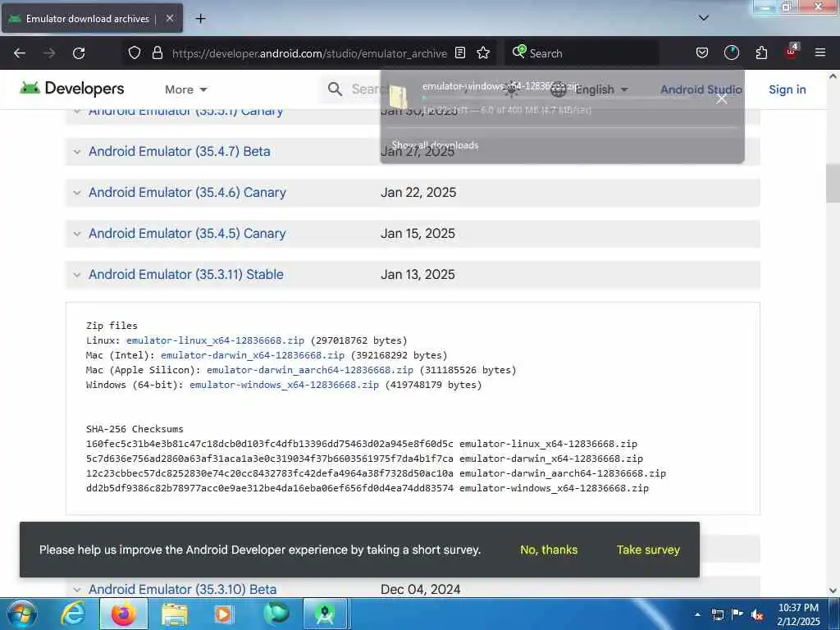Click the Android Studio navigation link
Screen dimensions: 840x630
pyautogui.click(x=701, y=89)
